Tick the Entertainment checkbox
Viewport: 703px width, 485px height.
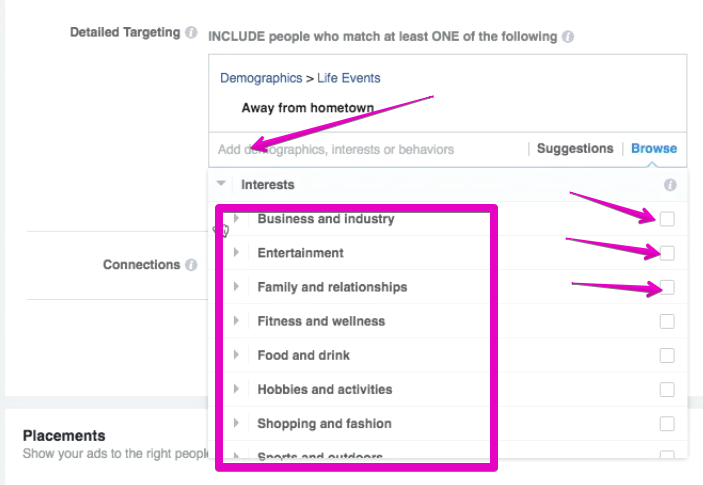pos(667,253)
